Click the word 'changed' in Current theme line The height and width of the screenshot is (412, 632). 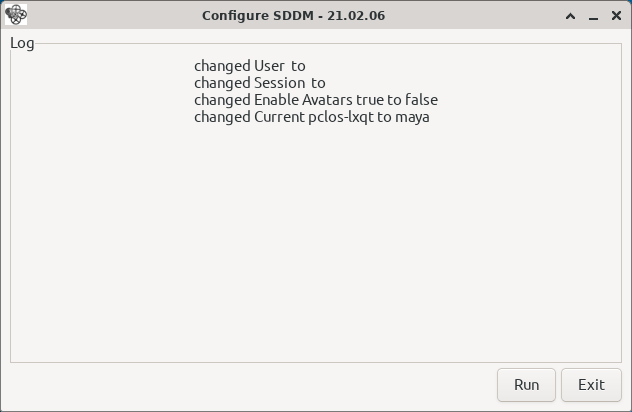(222, 117)
